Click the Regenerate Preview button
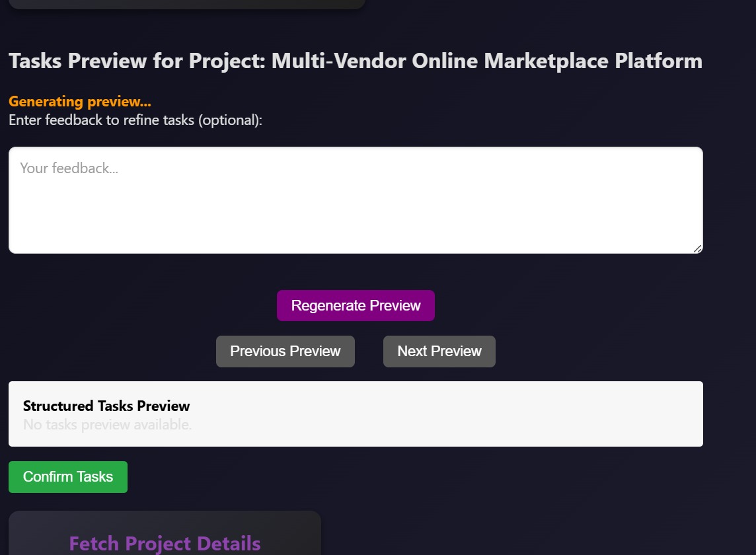 pyautogui.click(x=356, y=305)
